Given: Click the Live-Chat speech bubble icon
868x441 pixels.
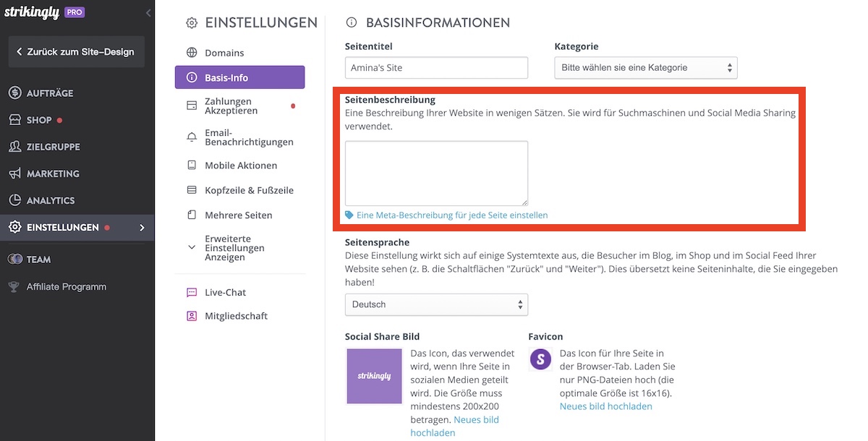Looking at the screenshot, I should (x=192, y=292).
